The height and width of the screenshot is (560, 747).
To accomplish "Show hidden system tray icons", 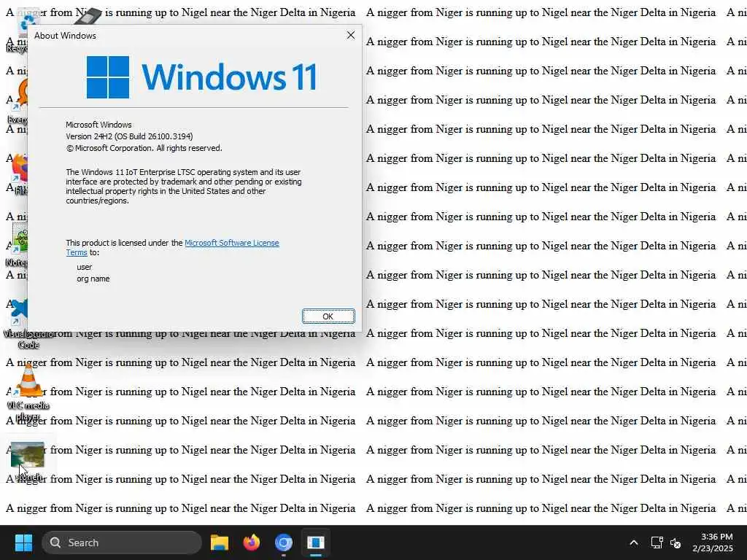I will (634, 542).
